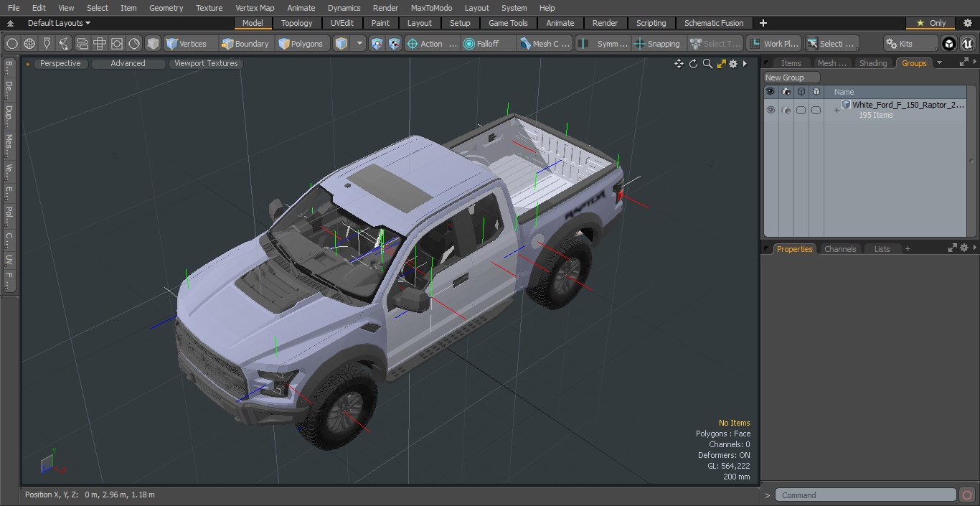Open the Groups tab dropdown arrow
The image size is (980, 506).
939,63
